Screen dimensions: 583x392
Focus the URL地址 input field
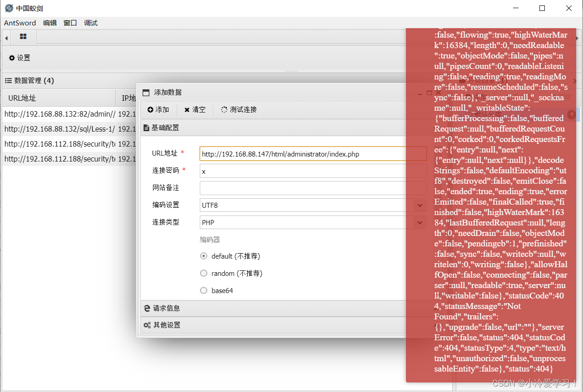(x=313, y=154)
